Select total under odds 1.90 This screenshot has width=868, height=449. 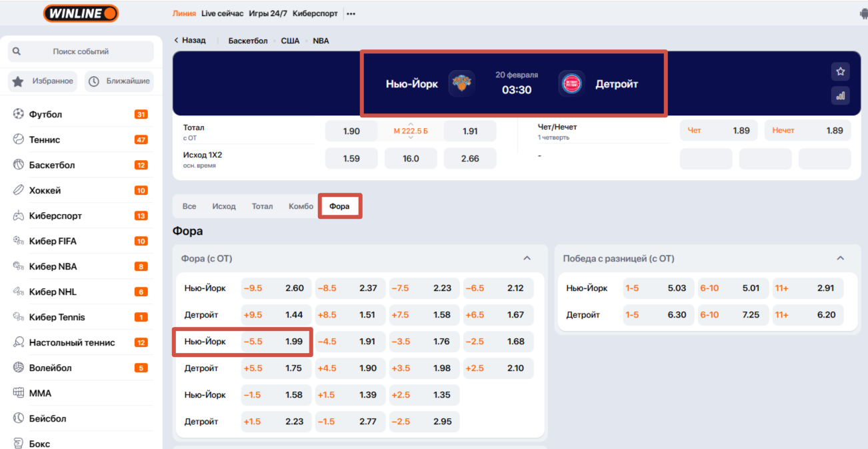351,131
